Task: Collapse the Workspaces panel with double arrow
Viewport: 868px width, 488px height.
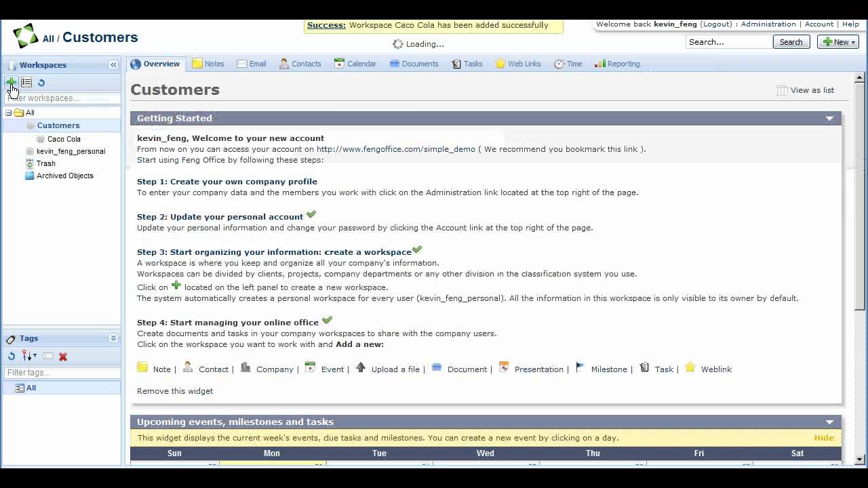Action: coord(113,65)
